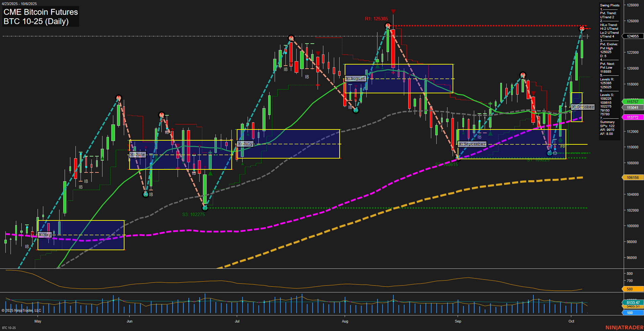Image resolution: width=644 pixels, height=331 pixels.
Task: Select the late-May swing high pivot marker
Action: (x=118, y=98)
